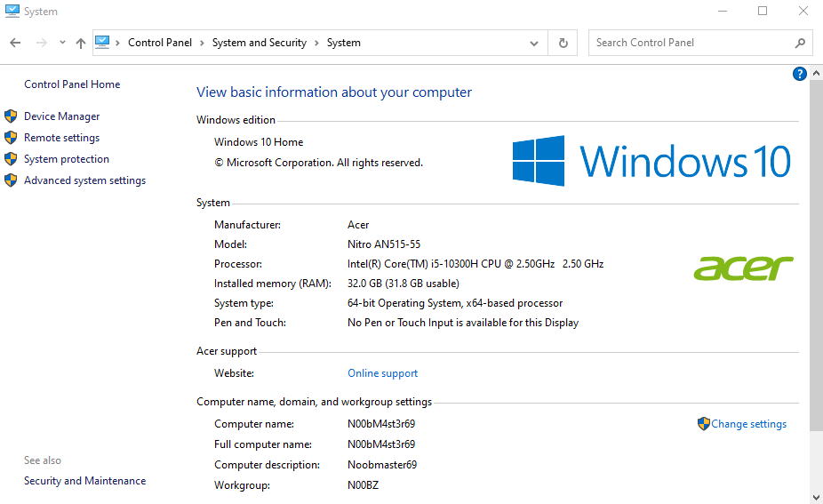Expand chevron after Control Panel breadcrumb

click(x=202, y=43)
